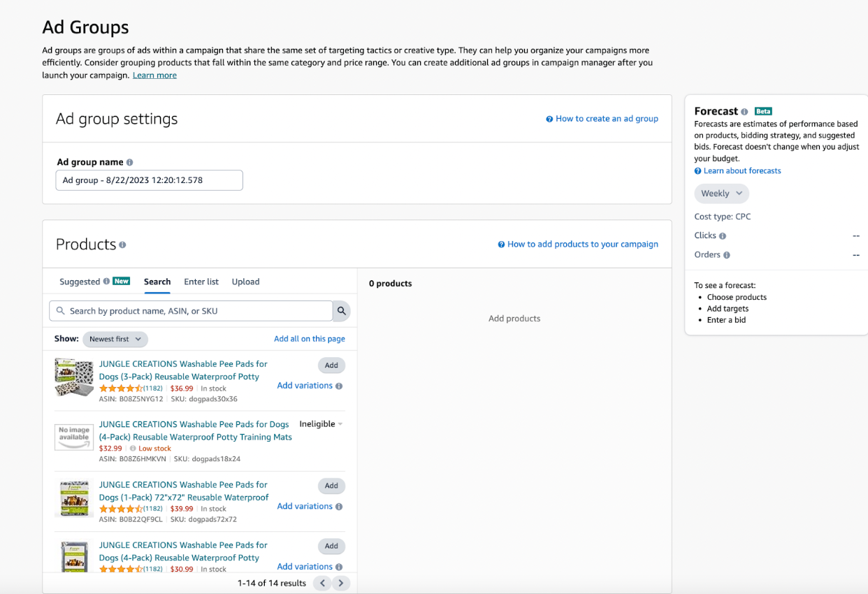Click the Ad group name text field

point(150,180)
